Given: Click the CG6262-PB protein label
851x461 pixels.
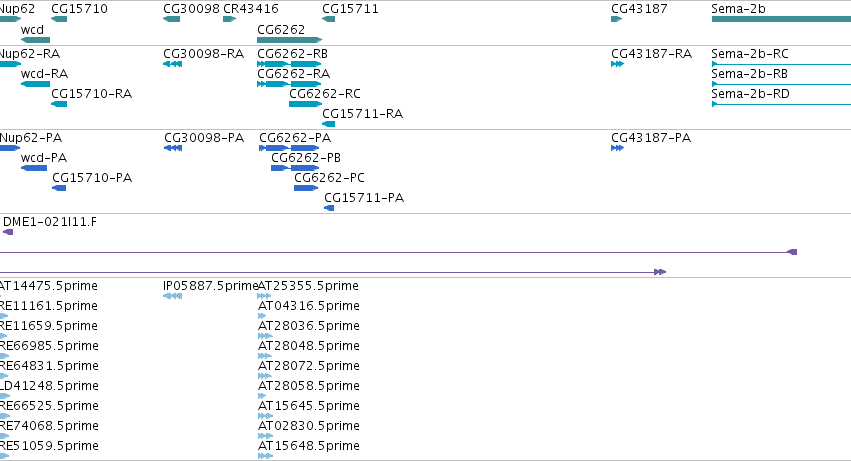Looking at the screenshot, I should pos(306,158).
